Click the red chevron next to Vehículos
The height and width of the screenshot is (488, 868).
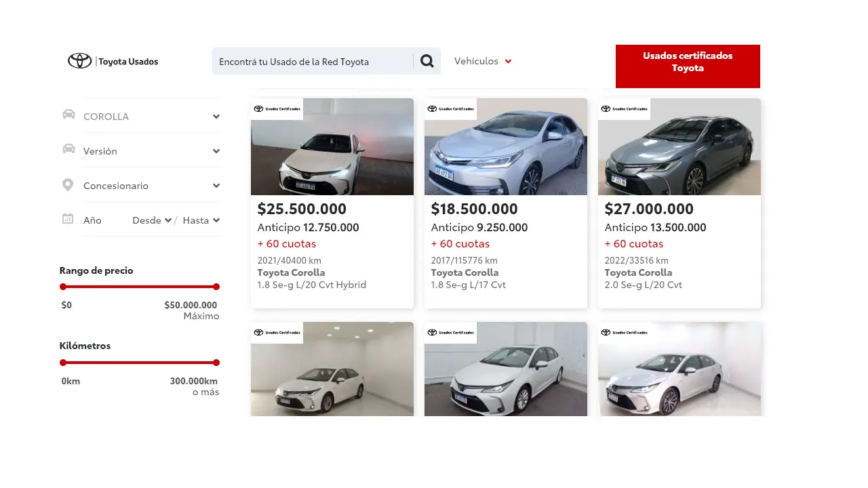coord(509,62)
